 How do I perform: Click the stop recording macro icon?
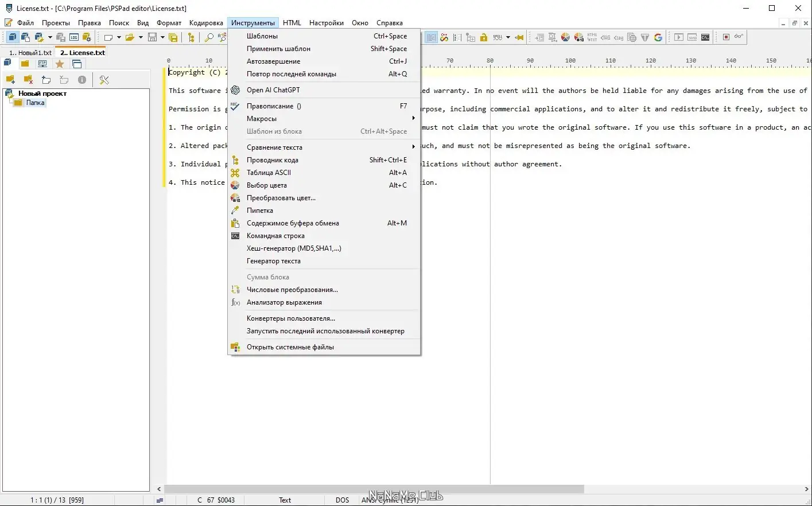(x=726, y=37)
